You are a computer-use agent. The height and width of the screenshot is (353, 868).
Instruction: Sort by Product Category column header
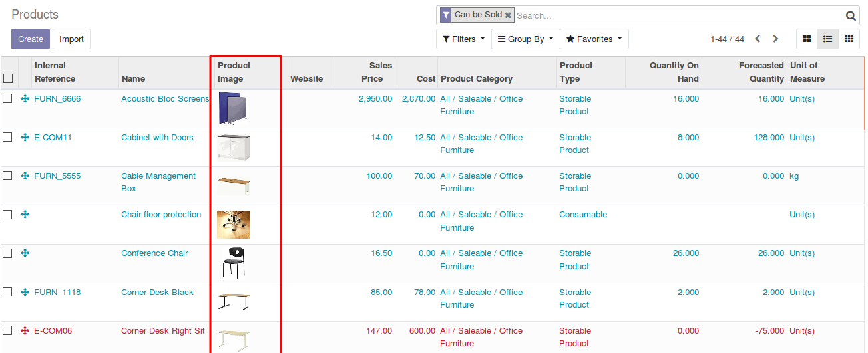(477, 79)
